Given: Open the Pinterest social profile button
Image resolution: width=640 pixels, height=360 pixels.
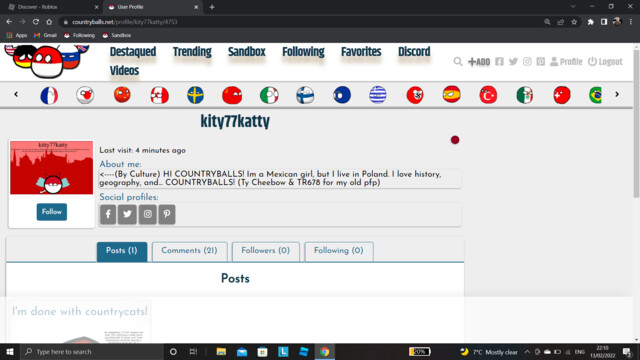Looking at the screenshot, I should [x=167, y=214].
